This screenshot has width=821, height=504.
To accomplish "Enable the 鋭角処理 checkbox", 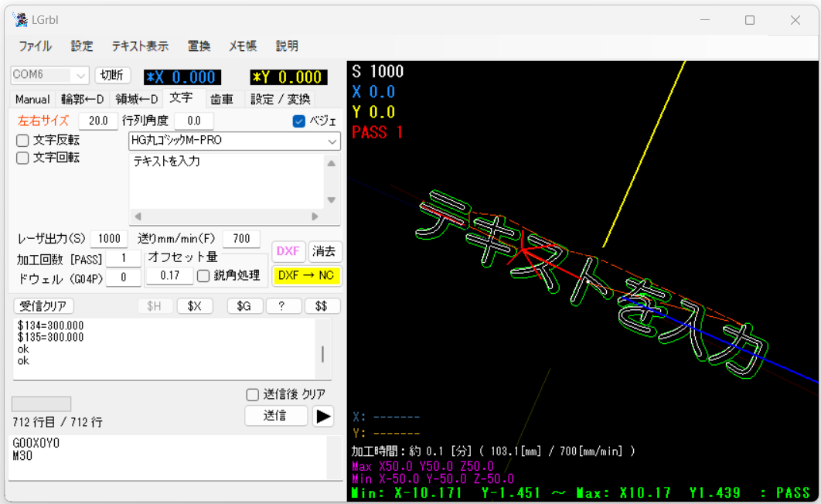I will point(203,275).
